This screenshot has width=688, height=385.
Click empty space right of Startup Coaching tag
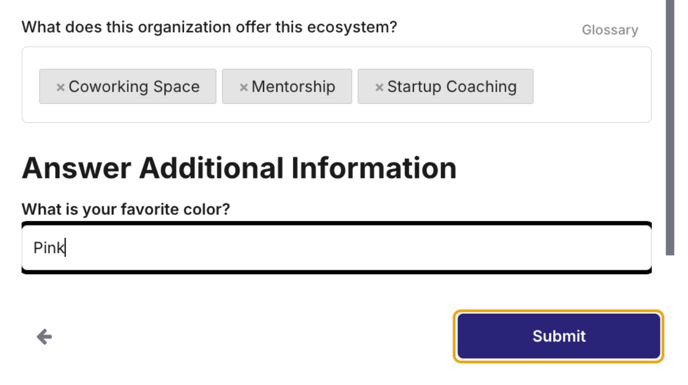591,86
